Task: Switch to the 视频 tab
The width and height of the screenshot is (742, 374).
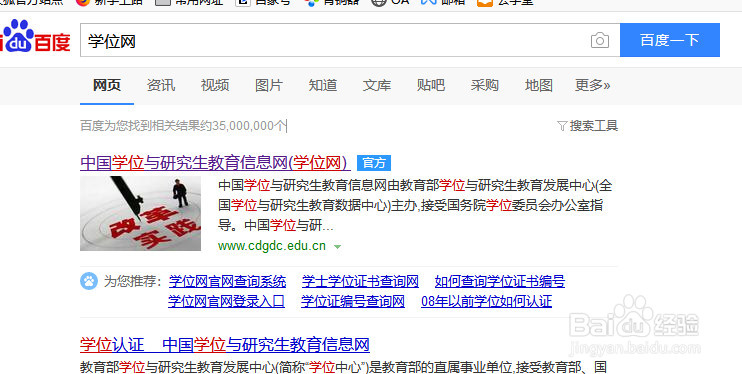Action: pos(215,85)
